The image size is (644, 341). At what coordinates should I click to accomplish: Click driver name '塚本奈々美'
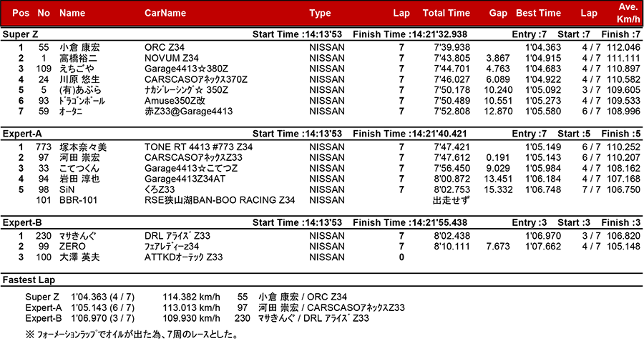(83, 147)
